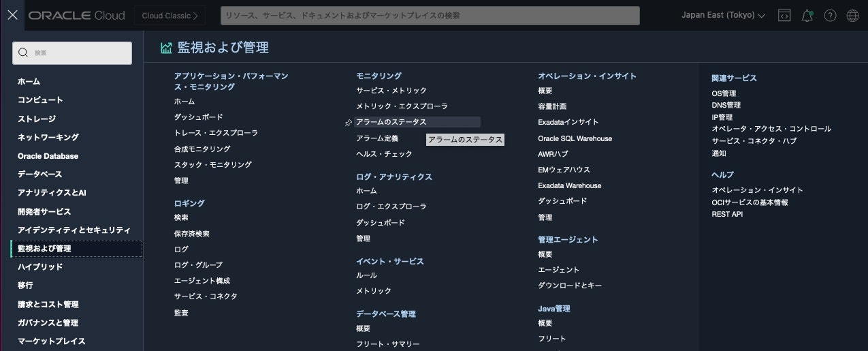Pin アラームのステータス using the pin icon
Screen dimensions: 868x351
(x=349, y=123)
